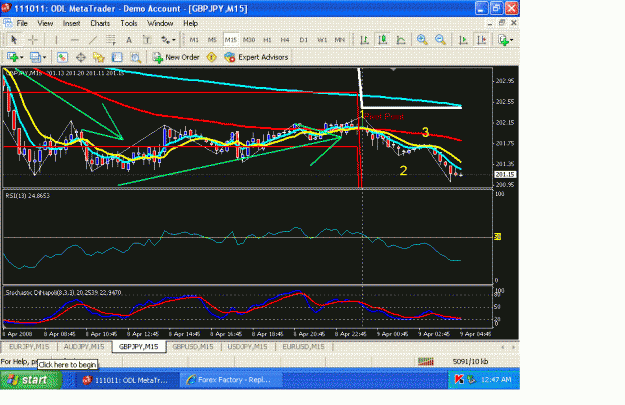Viewport: 625px width, 405px height.
Task: Open MetaEditor via the yellow diamond icon
Action: click(x=211, y=57)
